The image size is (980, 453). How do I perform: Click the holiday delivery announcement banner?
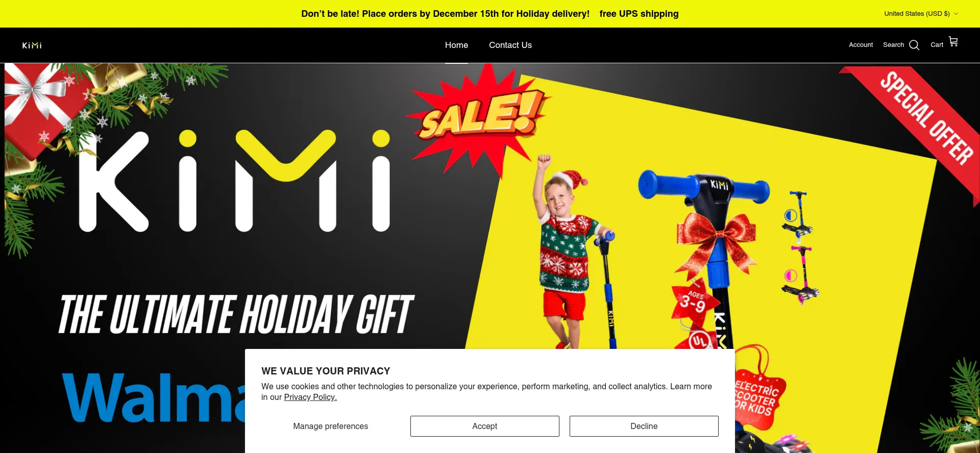(490, 14)
